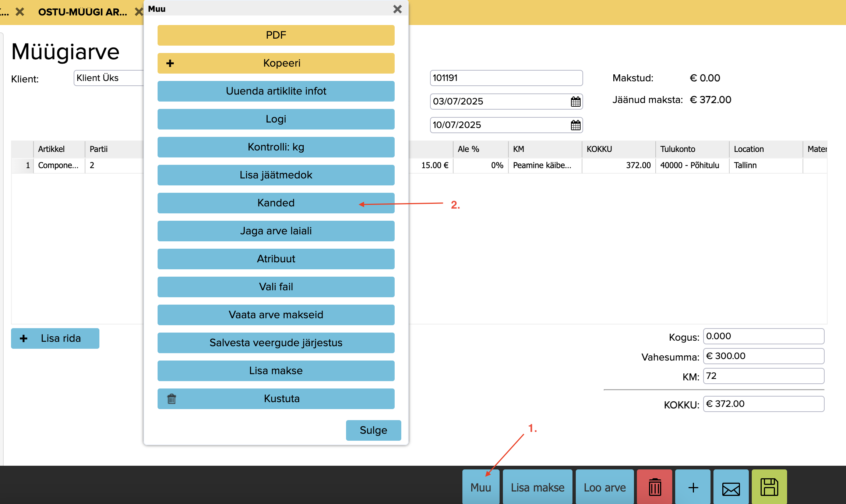Click the Lisa rida button
Viewport: 846px width, 504px height.
[x=55, y=338]
